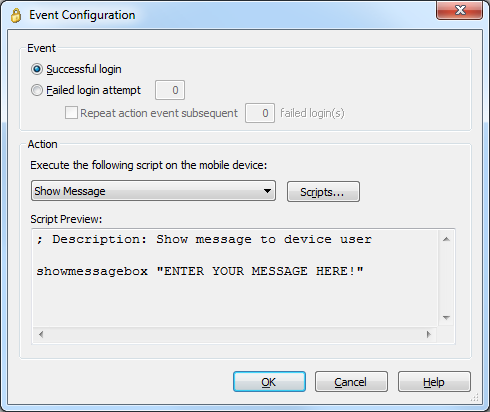The height and width of the screenshot is (412, 490).
Task: Select the Failed login attempt option
Action: click(x=37, y=90)
